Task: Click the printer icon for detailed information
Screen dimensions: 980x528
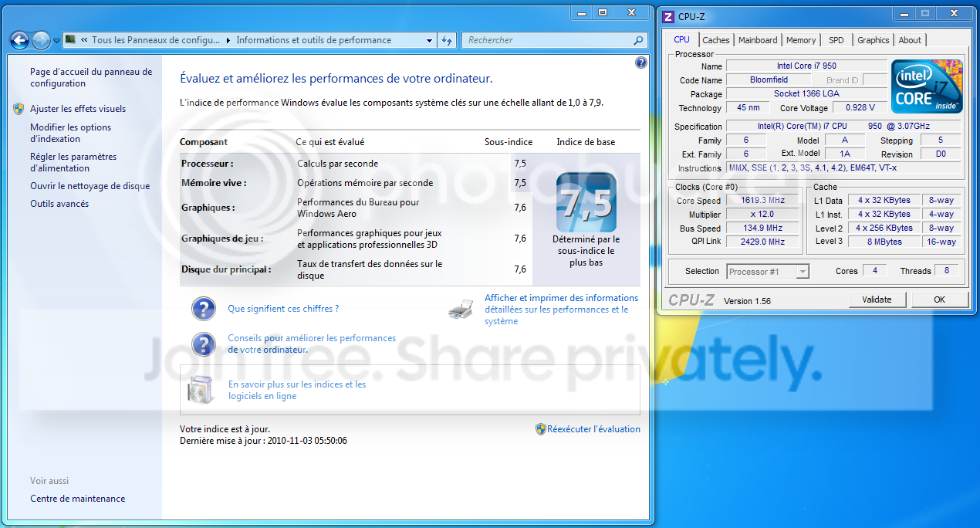Action: coord(461,310)
